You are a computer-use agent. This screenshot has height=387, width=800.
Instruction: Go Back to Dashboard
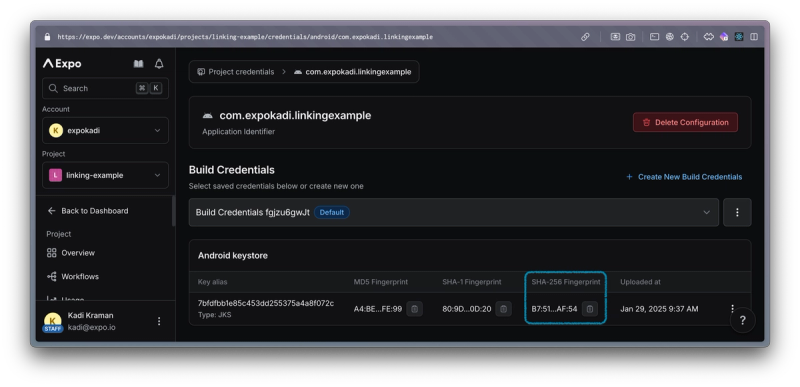pos(88,211)
